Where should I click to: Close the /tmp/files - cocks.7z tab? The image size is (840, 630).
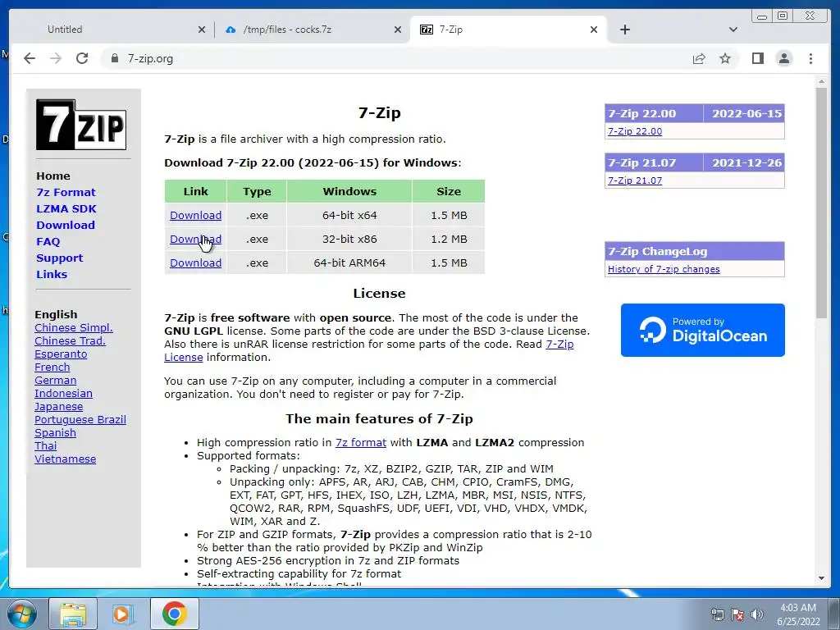coord(398,30)
